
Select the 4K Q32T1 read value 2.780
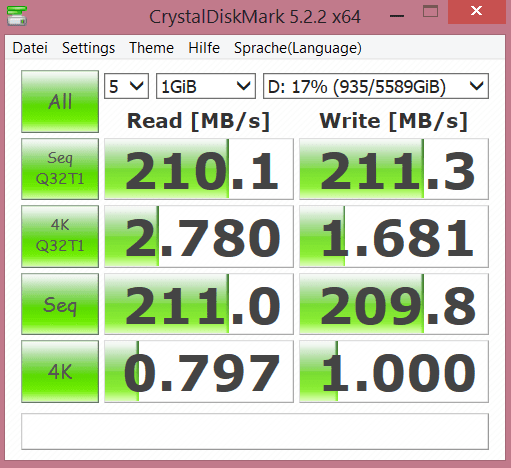[199, 236]
